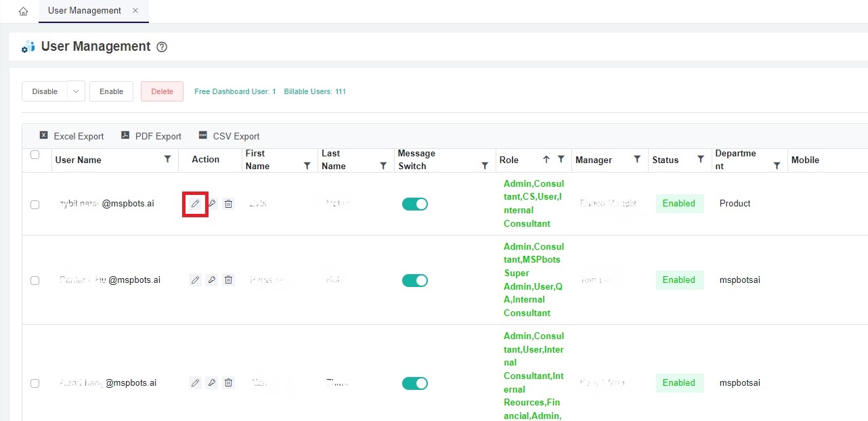Click the User Name filter funnel icon

pyautogui.click(x=167, y=160)
